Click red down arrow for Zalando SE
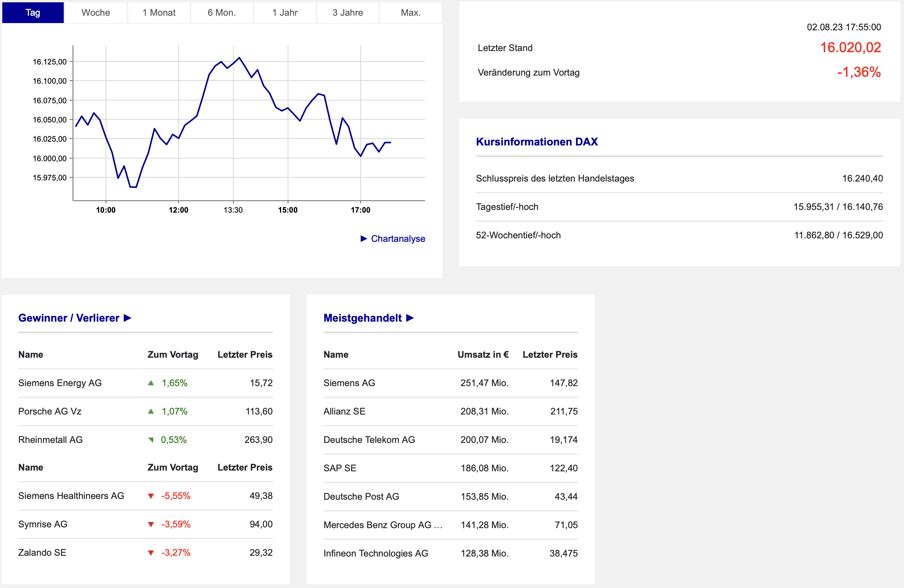Image resolution: width=904 pixels, height=588 pixels. pos(151,553)
